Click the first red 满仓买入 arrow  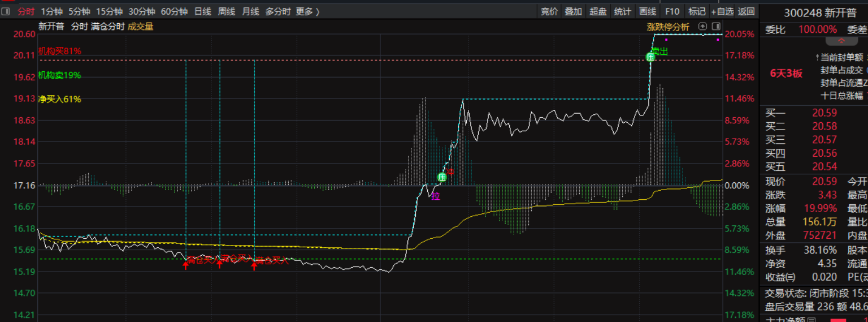pyautogui.click(x=185, y=265)
